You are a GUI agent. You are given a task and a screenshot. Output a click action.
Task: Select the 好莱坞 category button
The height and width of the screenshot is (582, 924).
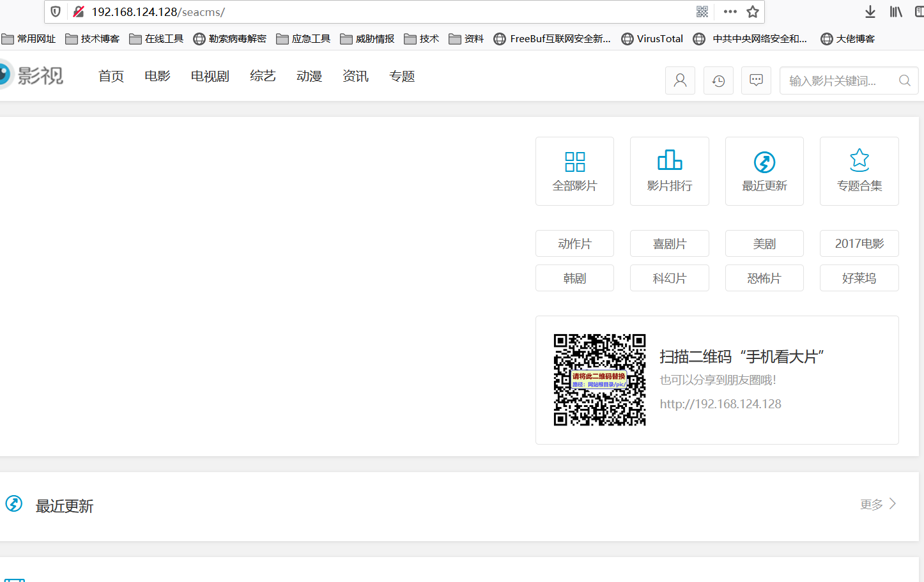tap(859, 278)
